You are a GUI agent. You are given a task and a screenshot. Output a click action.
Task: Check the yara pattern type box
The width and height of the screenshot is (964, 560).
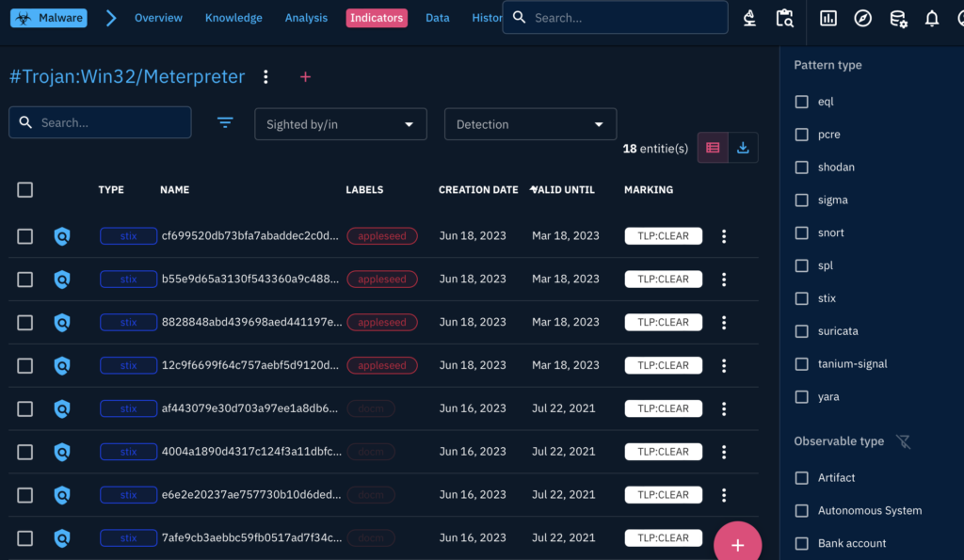(x=802, y=397)
